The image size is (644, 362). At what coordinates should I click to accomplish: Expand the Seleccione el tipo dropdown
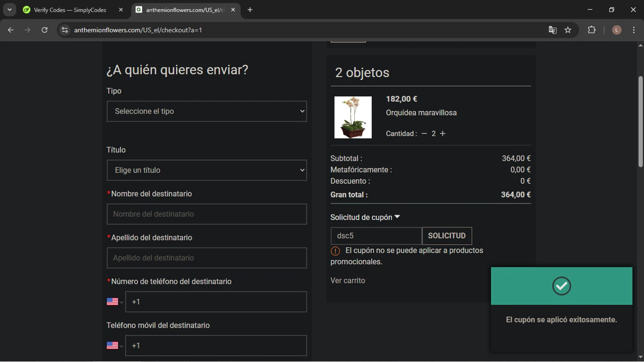coord(207,111)
